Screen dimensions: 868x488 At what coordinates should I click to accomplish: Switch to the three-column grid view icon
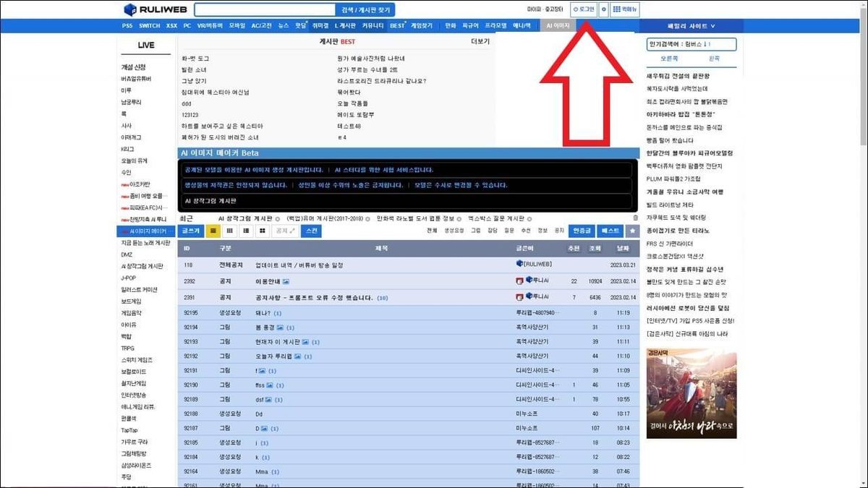tap(229, 231)
